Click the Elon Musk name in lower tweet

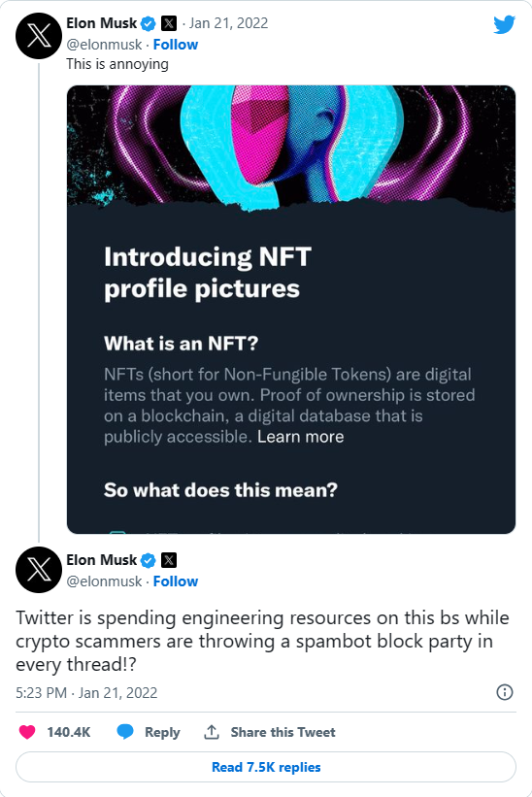pyautogui.click(x=102, y=559)
